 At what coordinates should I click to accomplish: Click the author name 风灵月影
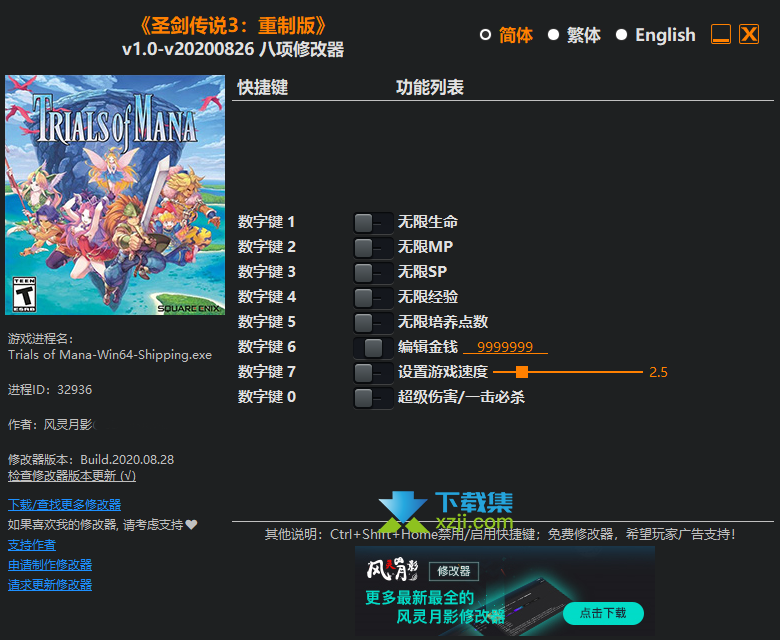pos(69,425)
